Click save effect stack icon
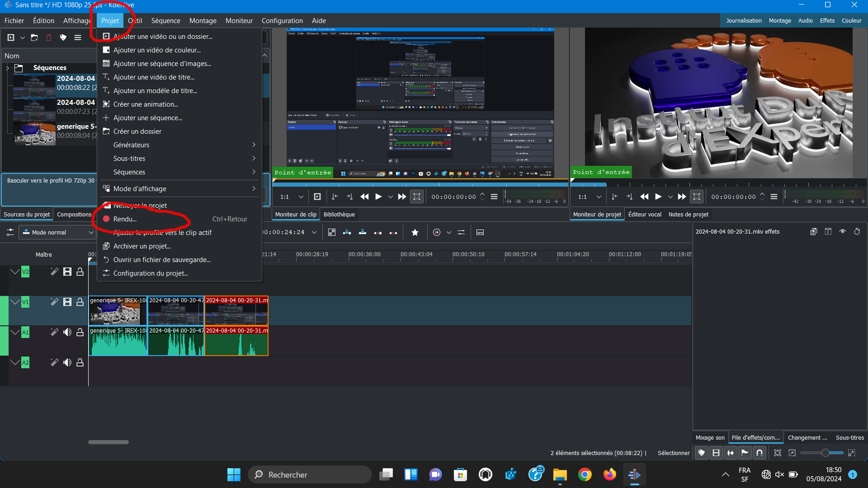868x488 pixels. coord(814,231)
